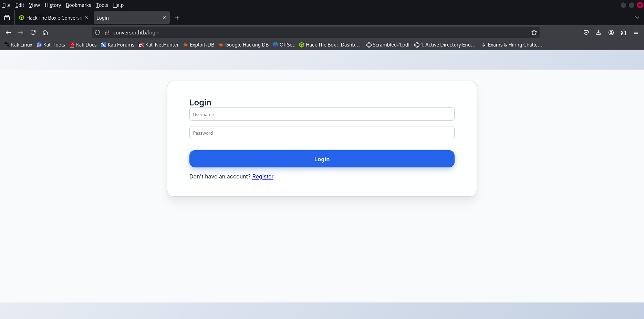Switch to the Hack The Box tab
Viewport: 644px width, 319px height.
click(52, 18)
